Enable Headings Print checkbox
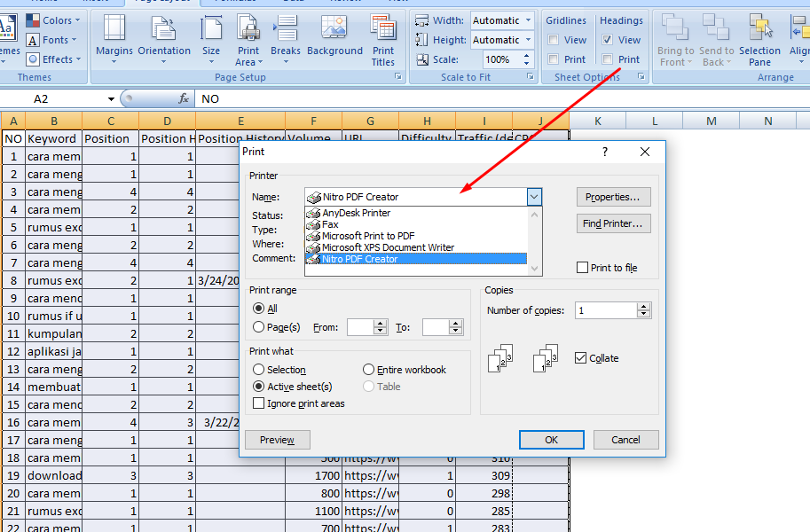 click(608, 59)
